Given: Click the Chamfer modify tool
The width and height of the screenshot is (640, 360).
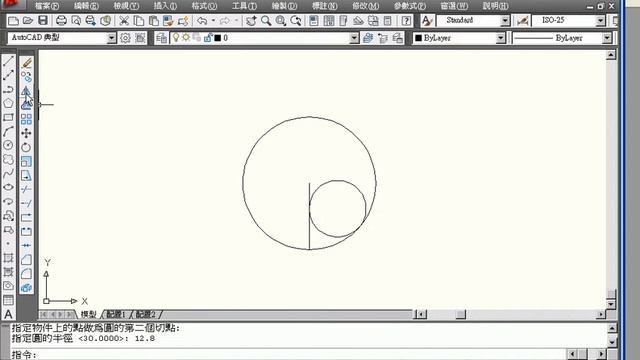Looking at the screenshot, I should tap(27, 260).
